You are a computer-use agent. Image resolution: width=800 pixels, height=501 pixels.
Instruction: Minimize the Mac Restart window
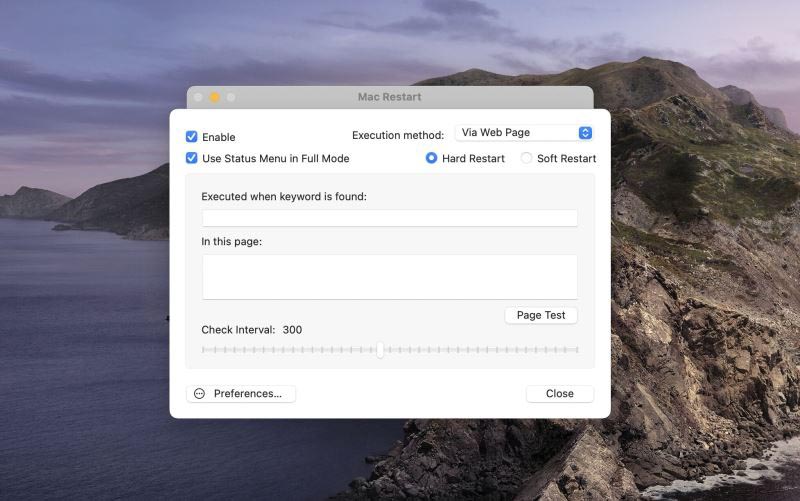click(x=215, y=97)
